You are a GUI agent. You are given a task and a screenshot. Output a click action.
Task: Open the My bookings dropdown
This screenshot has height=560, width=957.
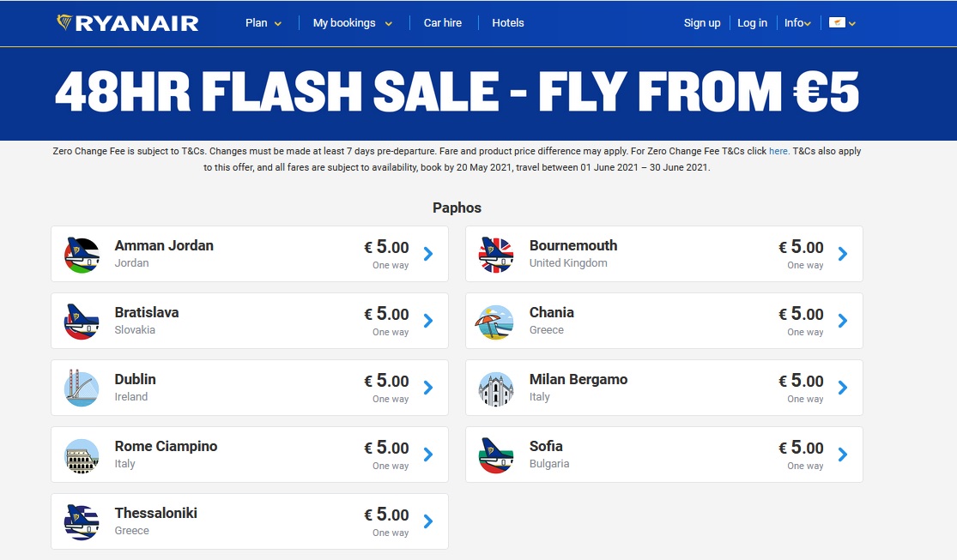[353, 23]
